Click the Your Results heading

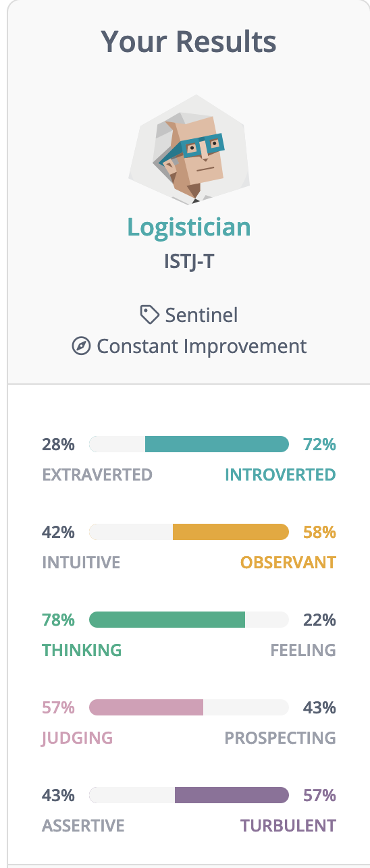point(189,43)
